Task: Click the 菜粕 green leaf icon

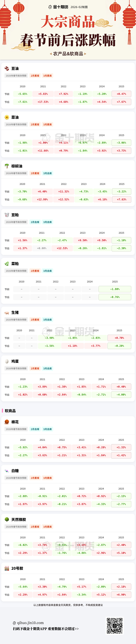Action: (x=7, y=263)
